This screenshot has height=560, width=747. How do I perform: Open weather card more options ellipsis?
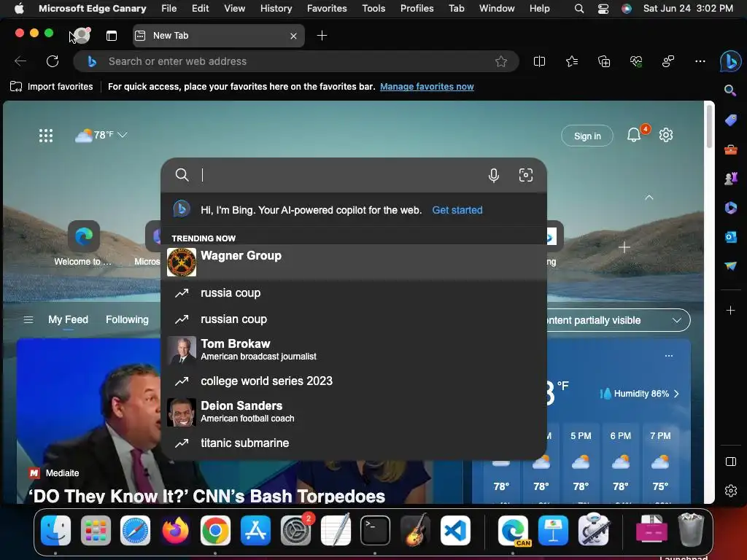(x=669, y=356)
